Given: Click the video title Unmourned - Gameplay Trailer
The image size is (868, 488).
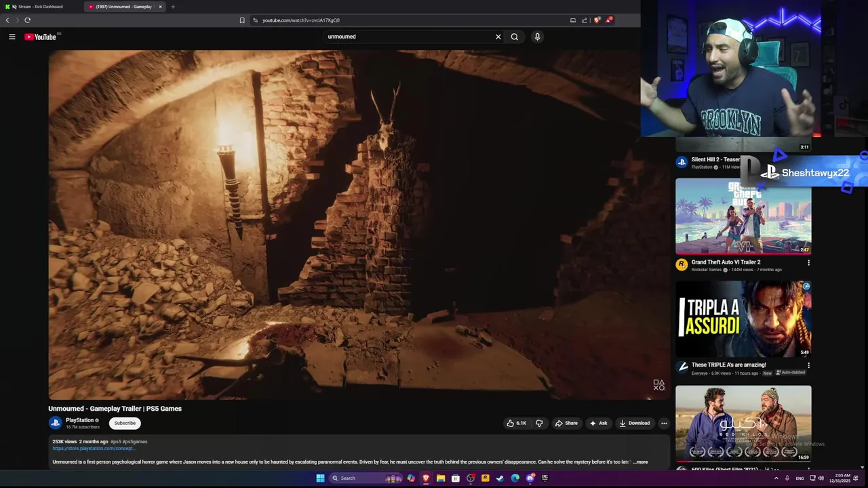Looking at the screenshot, I should click(115, 409).
